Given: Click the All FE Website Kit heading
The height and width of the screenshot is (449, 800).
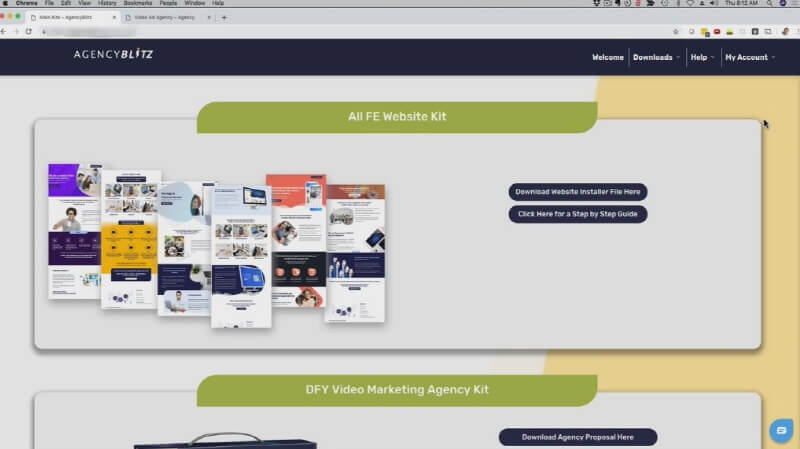Looking at the screenshot, I should (x=397, y=117).
